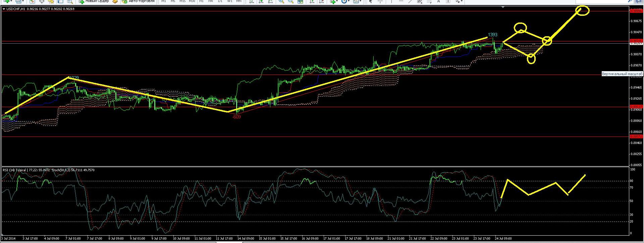The width and height of the screenshot is (644, 243).
Task: Expand the USDCHF,H1 chart title triangle
Action: [x=4, y=9]
